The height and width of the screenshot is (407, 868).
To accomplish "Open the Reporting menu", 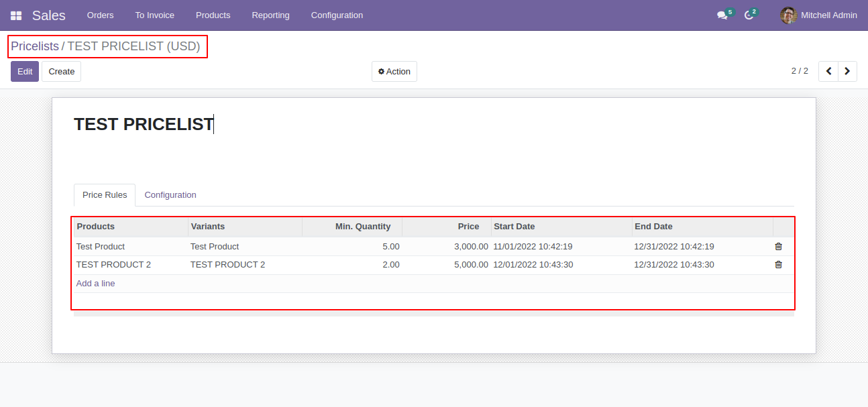I will point(270,15).
